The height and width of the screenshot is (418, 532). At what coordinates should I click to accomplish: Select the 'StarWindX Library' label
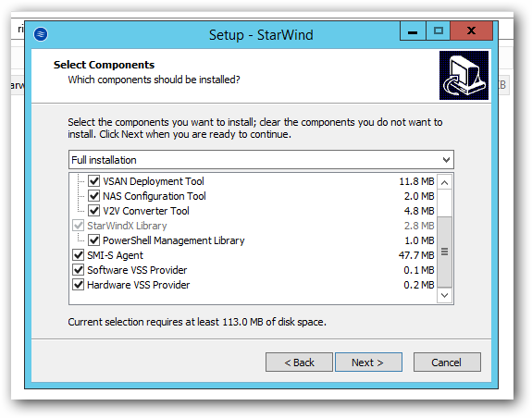point(127,226)
